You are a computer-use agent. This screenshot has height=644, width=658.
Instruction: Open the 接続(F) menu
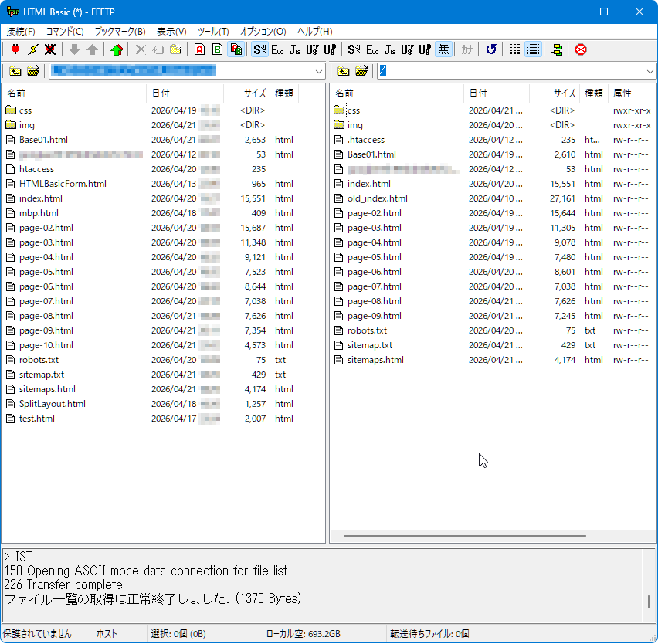tap(21, 32)
